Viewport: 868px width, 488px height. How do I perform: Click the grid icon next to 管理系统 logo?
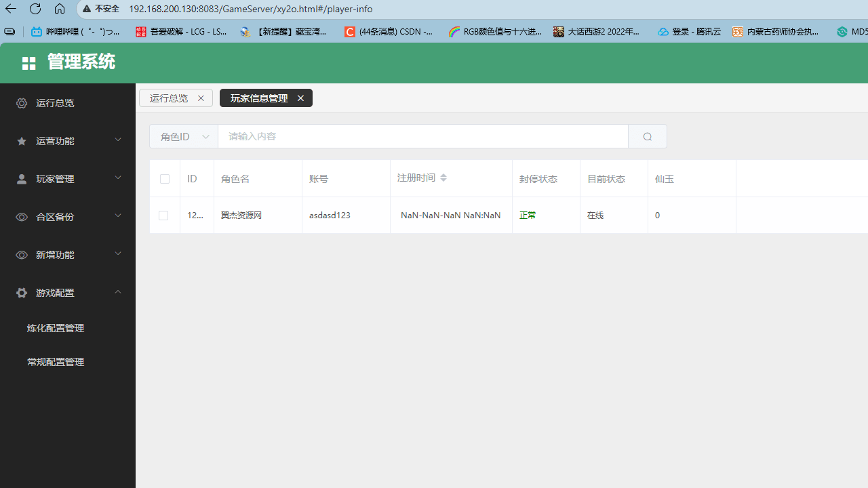tap(28, 62)
